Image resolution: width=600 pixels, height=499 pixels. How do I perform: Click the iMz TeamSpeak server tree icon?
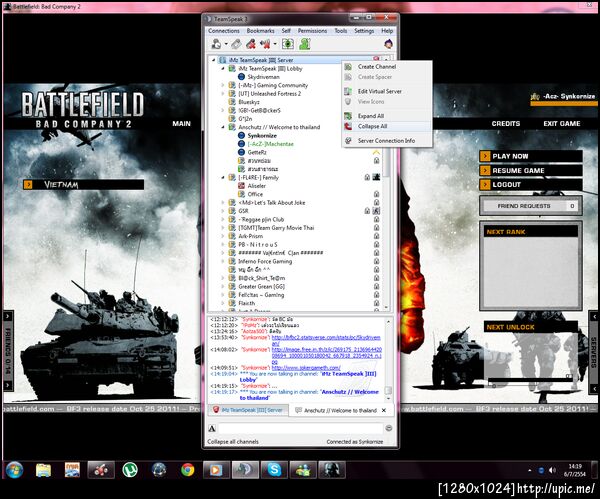tap(222, 60)
